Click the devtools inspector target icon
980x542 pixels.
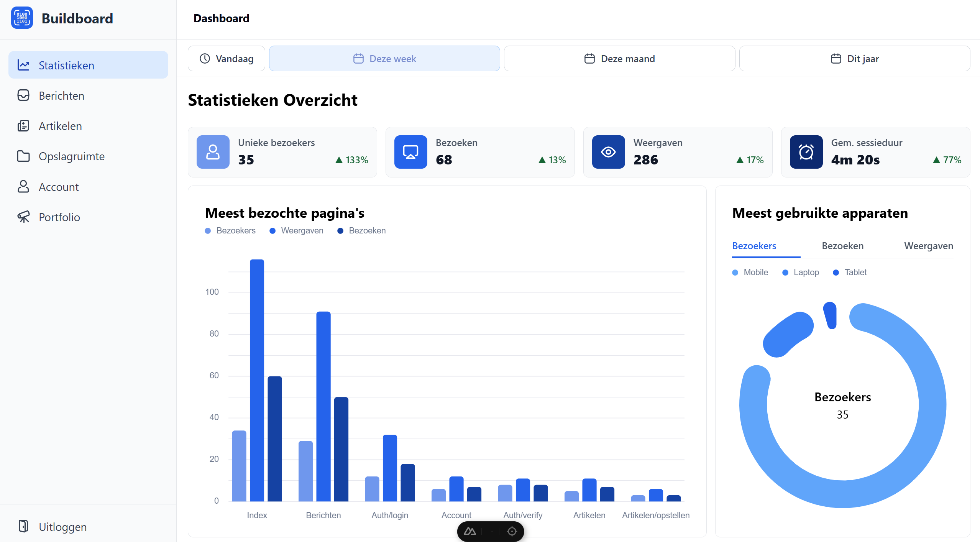pyautogui.click(x=512, y=531)
